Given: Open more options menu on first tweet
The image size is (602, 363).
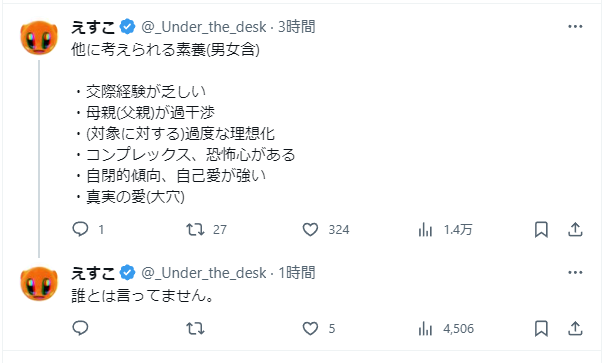Looking at the screenshot, I should pos(575,27).
